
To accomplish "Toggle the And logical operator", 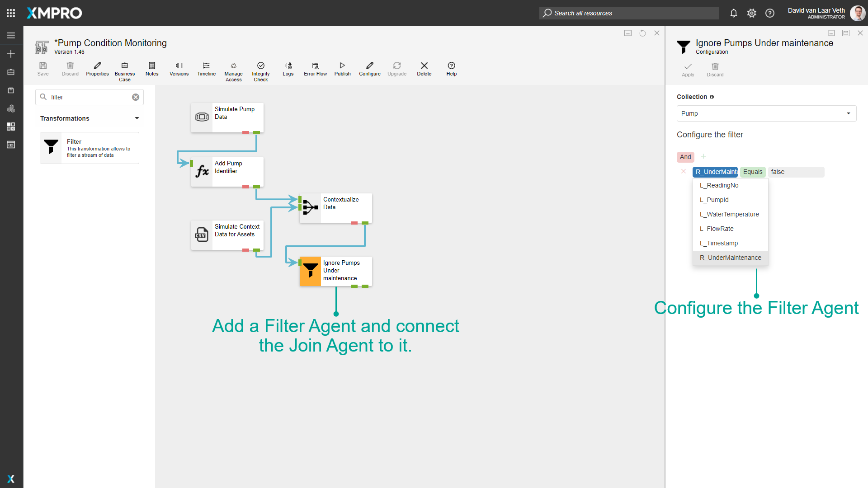I will [x=685, y=157].
